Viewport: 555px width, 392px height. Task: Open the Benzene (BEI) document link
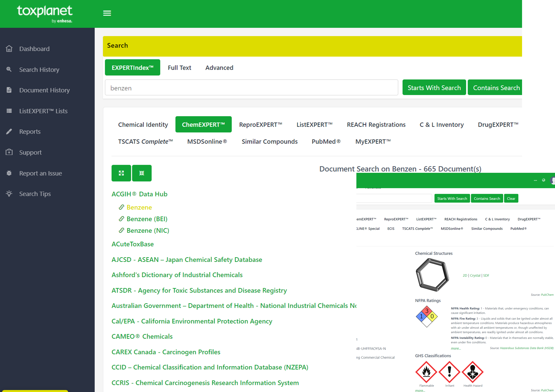point(147,219)
